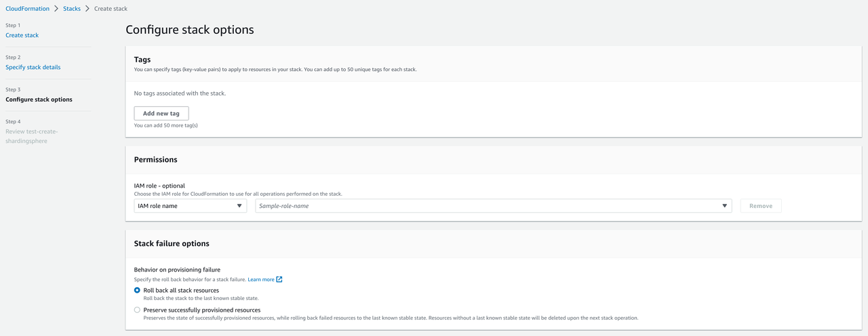The height and width of the screenshot is (336, 868).
Task: Click the external link icon beside Learn more
Action: point(279,279)
